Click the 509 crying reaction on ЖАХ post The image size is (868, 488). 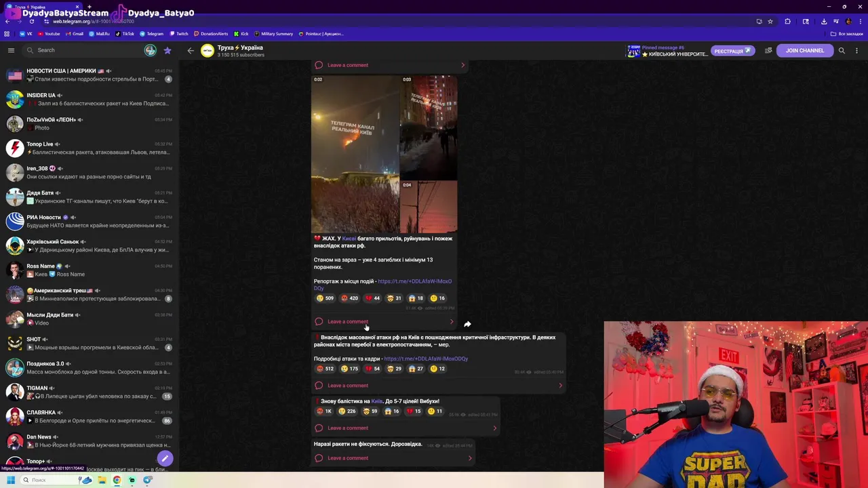(325, 298)
